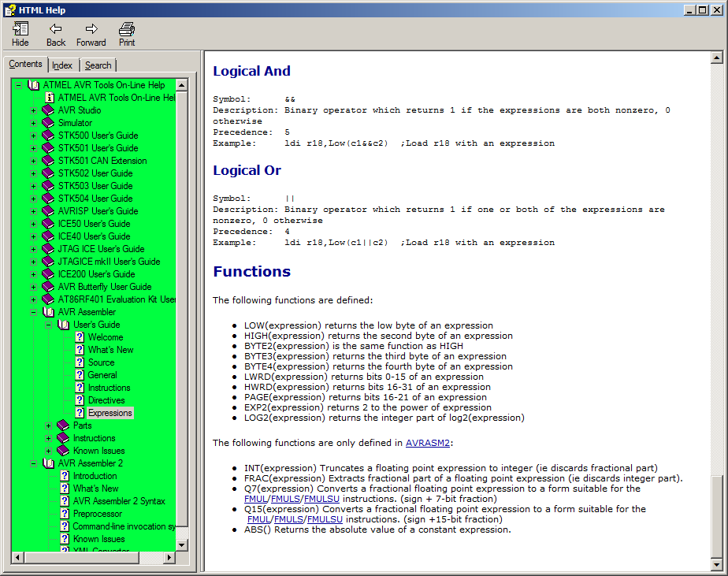Viewport: 728px width, 576px height.
Task: Click the content pane scroll down arrow
Action: (x=716, y=565)
